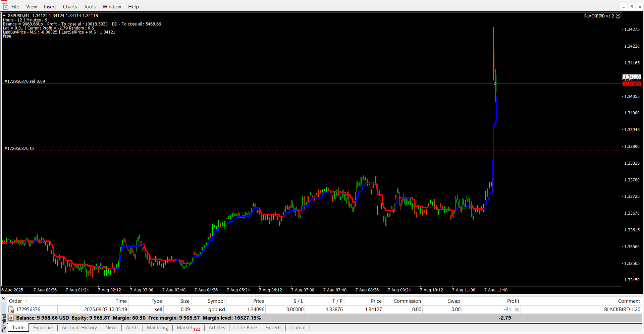Open the Insert menu
Screen dimensions: 644x334
pyautogui.click(x=50, y=7)
